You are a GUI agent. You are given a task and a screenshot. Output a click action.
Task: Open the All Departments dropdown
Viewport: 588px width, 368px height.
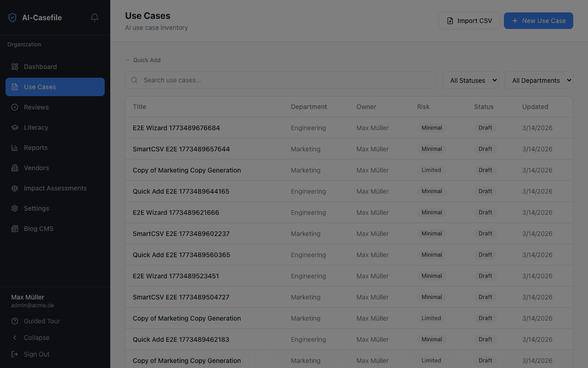(538, 80)
